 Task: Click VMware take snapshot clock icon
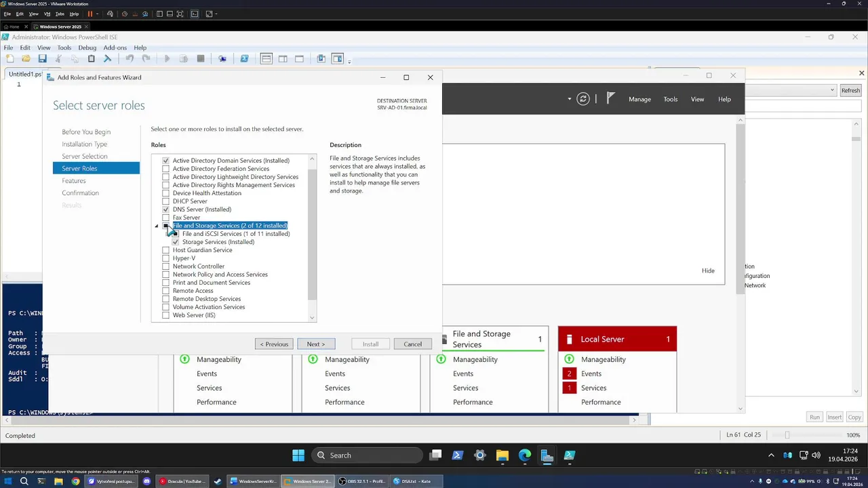(124, 14)
